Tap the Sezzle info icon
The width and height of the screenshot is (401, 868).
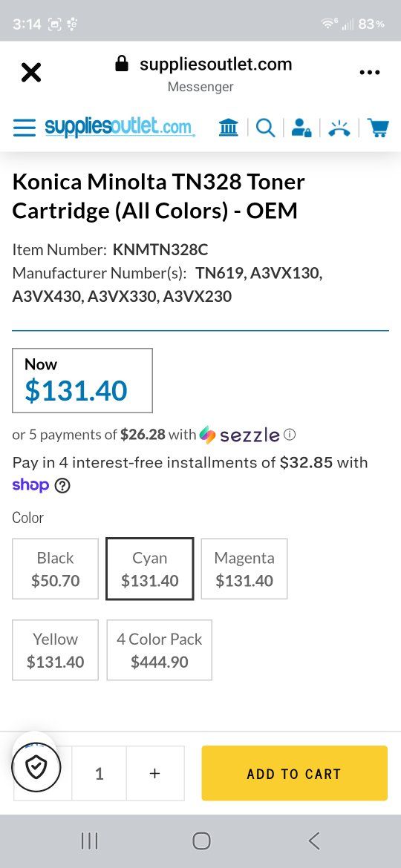tap(290, 435)
